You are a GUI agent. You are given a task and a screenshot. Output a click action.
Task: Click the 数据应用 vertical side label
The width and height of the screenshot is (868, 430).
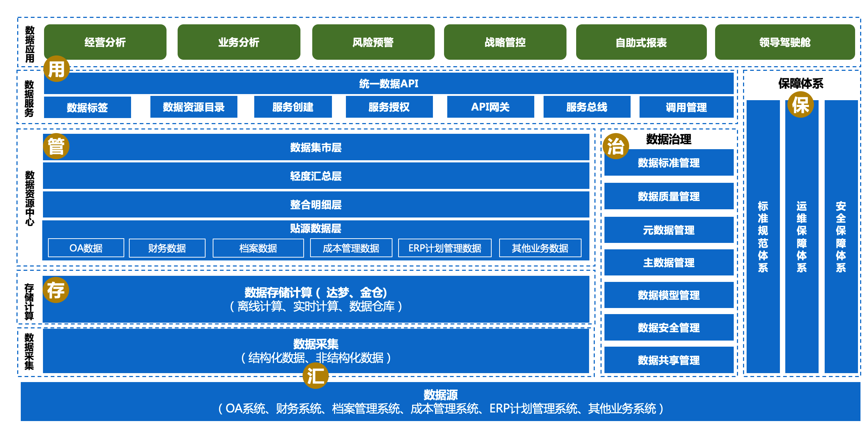click(x=30, y=44)
